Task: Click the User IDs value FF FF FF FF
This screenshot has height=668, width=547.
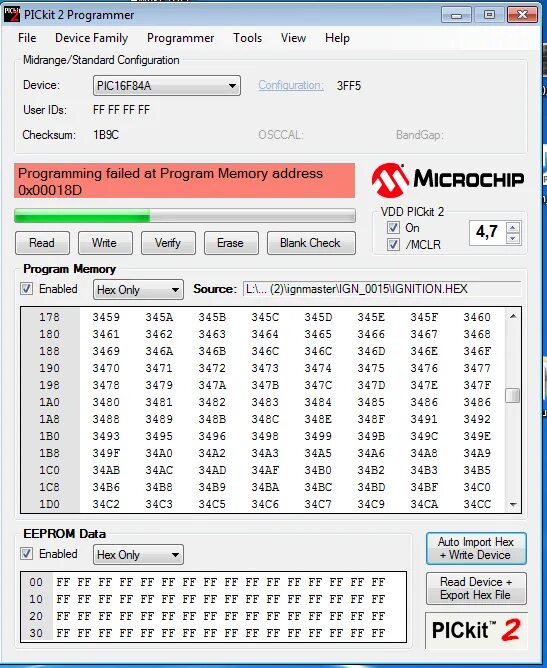Action: 121,110
